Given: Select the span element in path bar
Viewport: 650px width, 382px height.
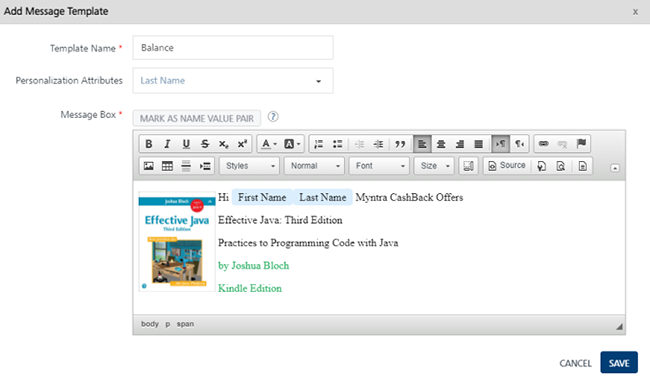Looking at the screenshot, I should pyautogui.click(x=185, y=324).
